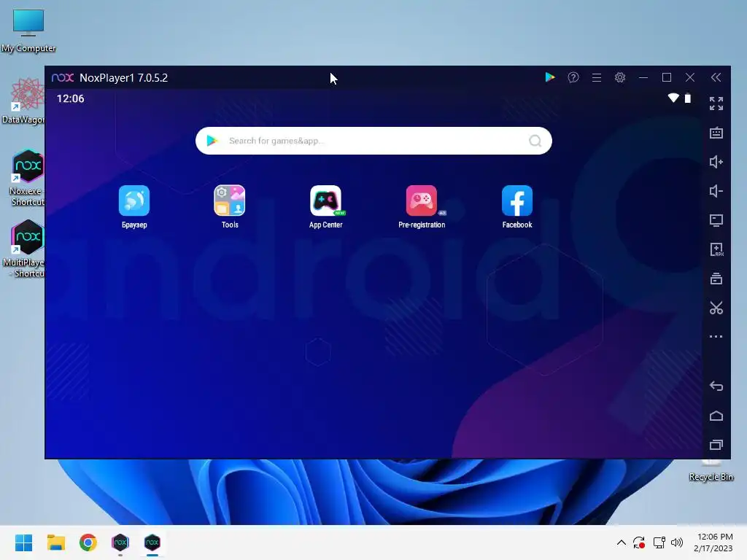Open the Windows Start menu
Image resolution: width=747 pixels, height=560 pixels.
coord(23,542)
